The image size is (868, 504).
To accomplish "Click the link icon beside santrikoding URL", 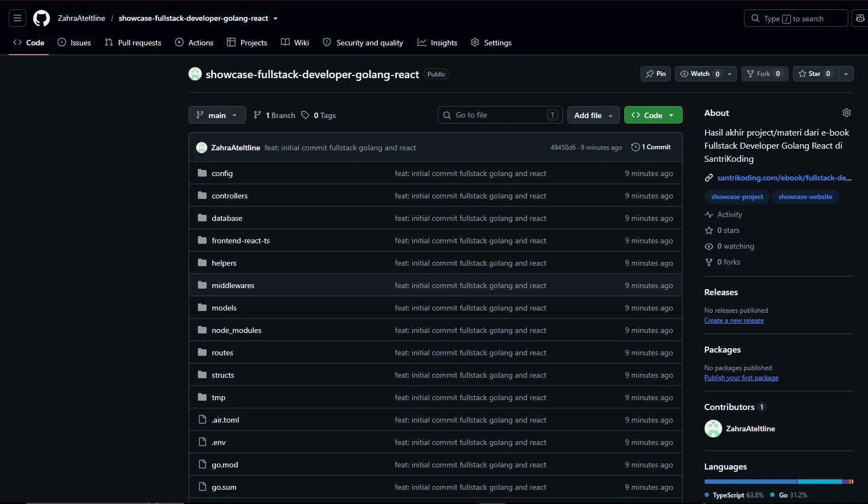I will (709, 178).
